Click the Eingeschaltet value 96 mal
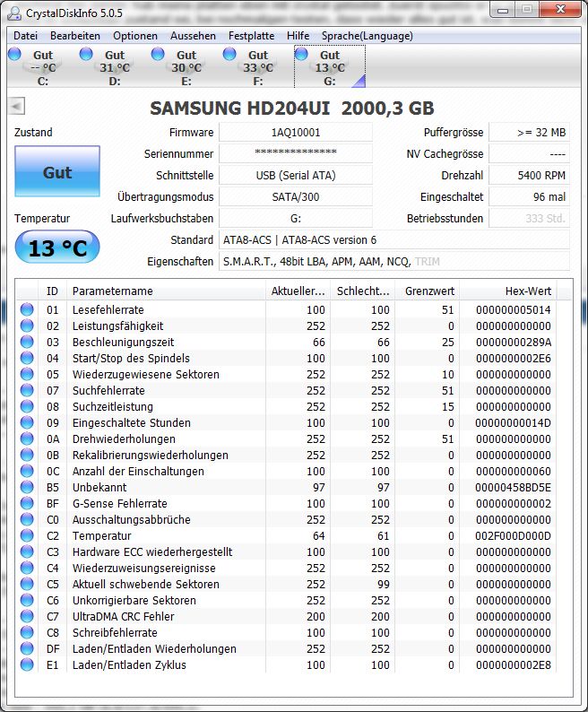Image resolution: width=588 pixels, height=712 pixels. pos(529,196)
